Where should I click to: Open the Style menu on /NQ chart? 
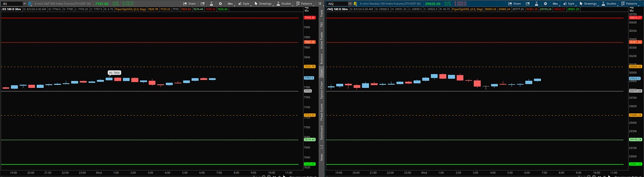pyautogui.click(x=569, y=4)
